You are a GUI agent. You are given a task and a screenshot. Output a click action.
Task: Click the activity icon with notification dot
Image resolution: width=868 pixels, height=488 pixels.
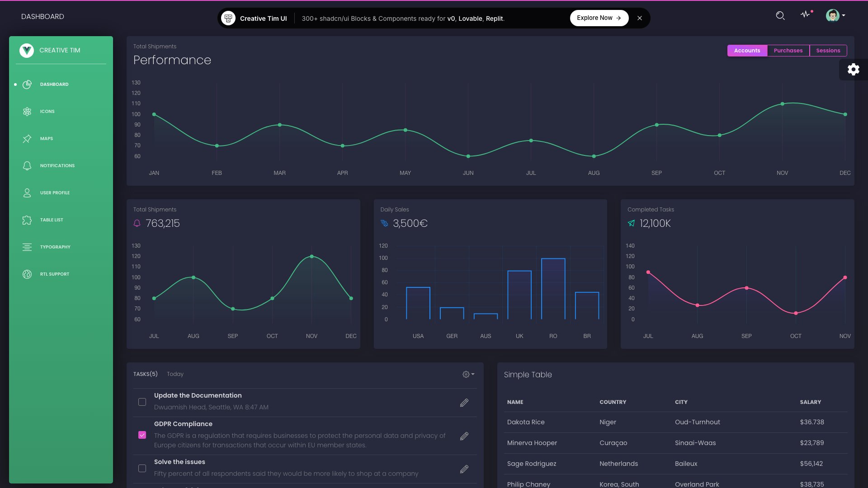[806, 15]
